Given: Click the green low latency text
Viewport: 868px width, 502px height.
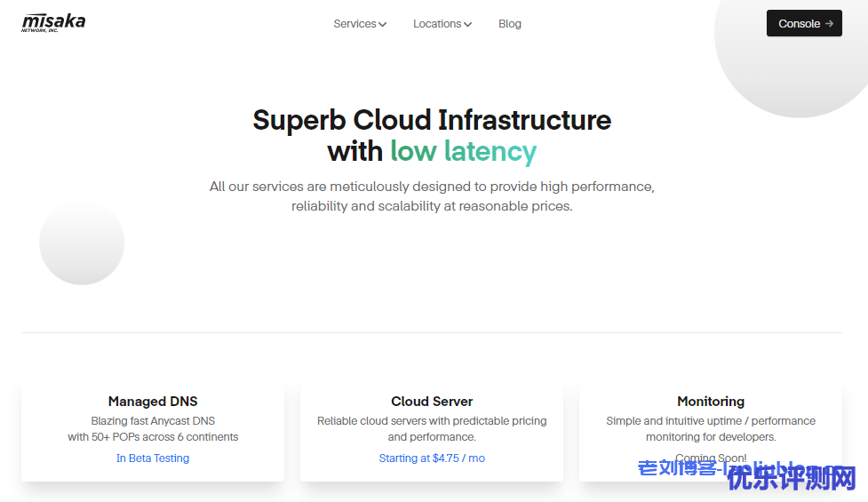Looking at the screenshot, I should pyautogui.click(x=463, y=152).
